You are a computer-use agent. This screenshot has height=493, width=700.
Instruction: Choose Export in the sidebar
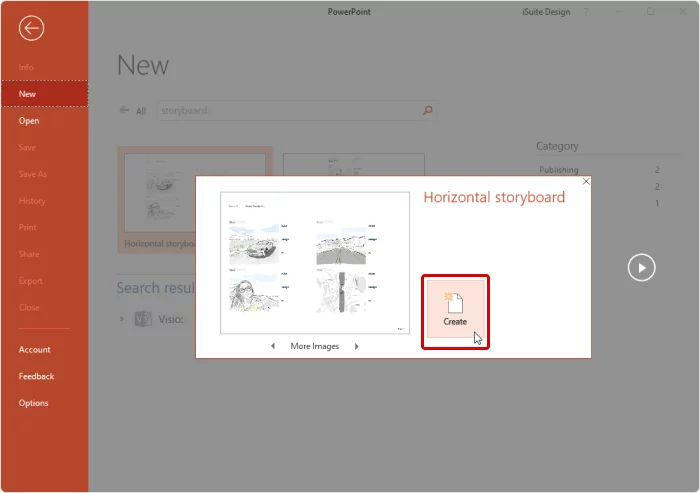click(x=31, y=281)
